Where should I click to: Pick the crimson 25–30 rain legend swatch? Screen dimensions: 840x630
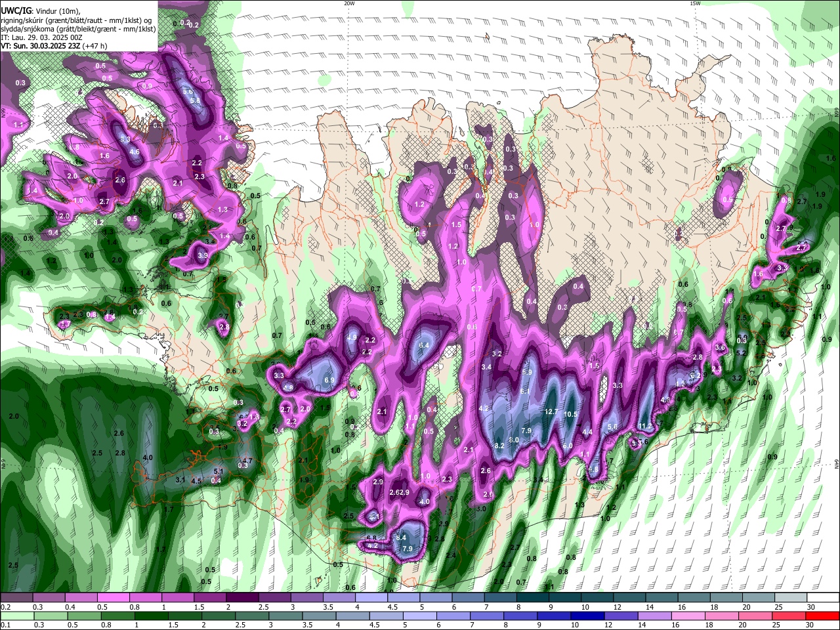click(x=789, y=616)
